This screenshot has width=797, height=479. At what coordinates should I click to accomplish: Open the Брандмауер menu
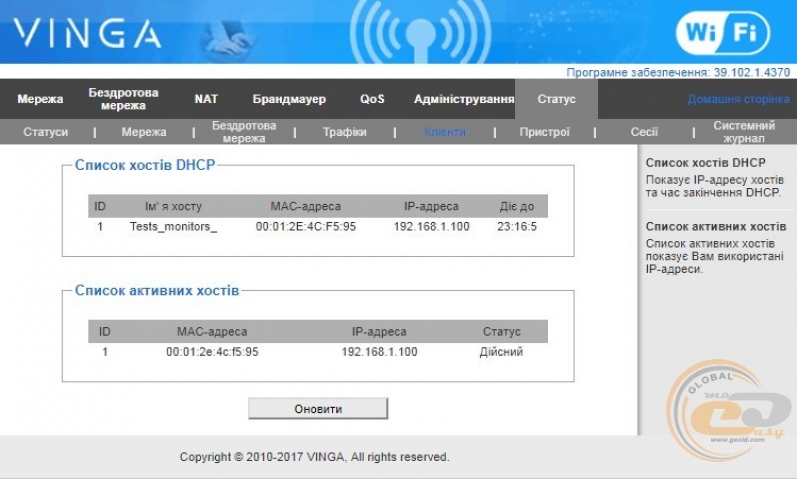[x=289, y=99]
